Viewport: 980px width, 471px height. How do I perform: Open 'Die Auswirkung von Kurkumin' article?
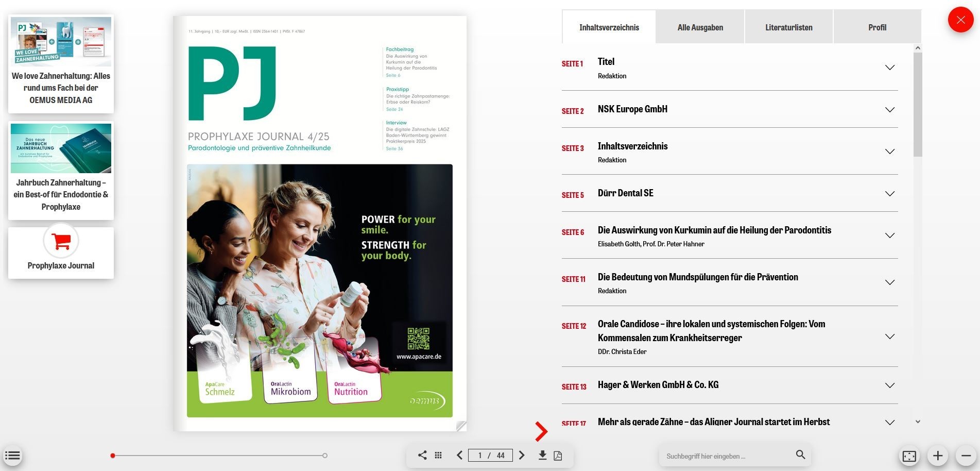click(x=714, y=230)
